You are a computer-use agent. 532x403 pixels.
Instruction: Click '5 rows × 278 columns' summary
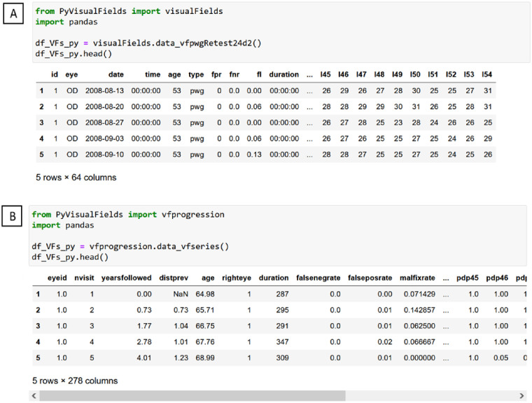click(75, 381)
